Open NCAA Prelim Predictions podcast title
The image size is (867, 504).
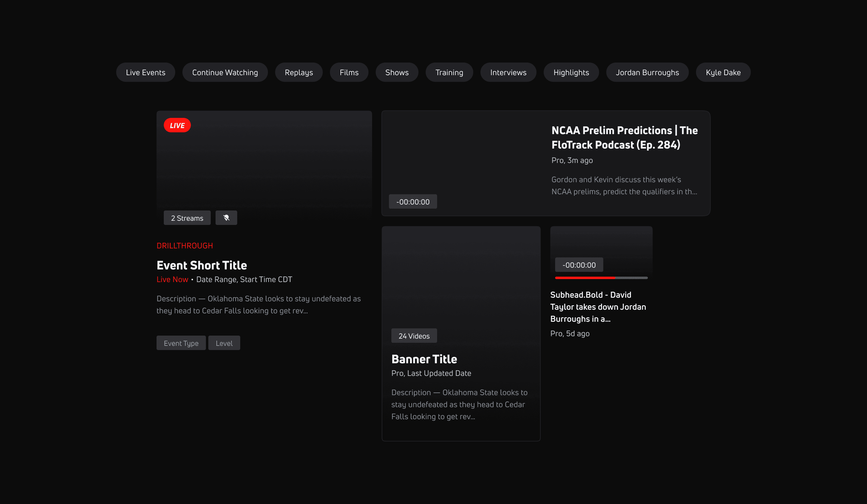(624, 137)
